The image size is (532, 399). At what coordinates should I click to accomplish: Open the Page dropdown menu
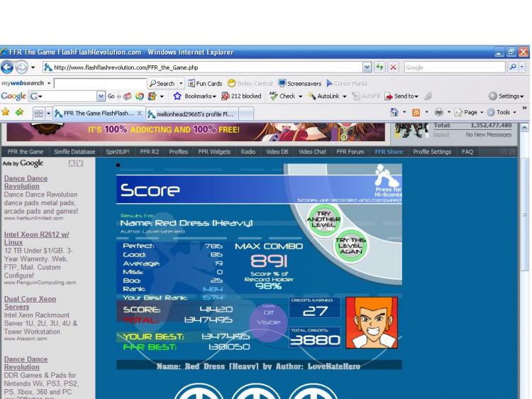pos(470,112)
